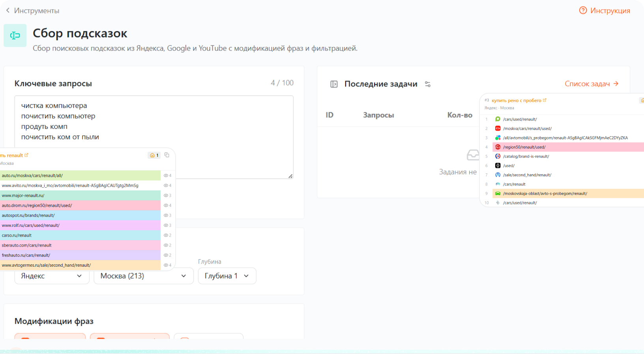The image size is (644, 354).
Task: Open the Яндекс search engine dropdown
Action: coord(52,276)
